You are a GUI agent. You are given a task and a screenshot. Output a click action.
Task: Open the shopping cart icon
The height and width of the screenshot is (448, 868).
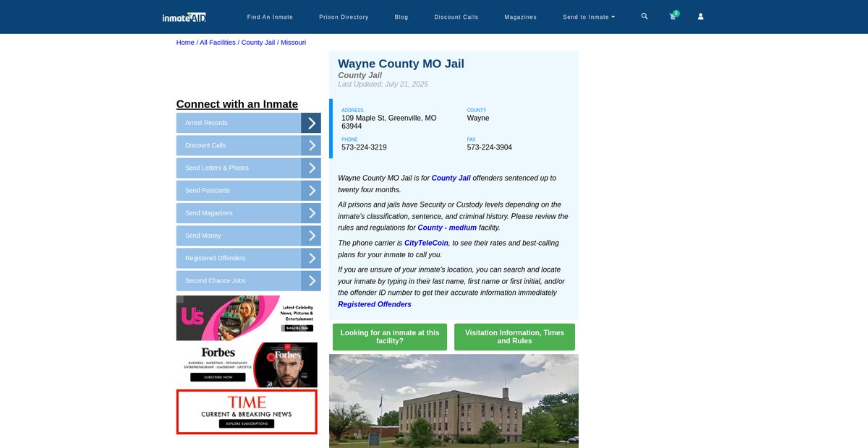673,17
